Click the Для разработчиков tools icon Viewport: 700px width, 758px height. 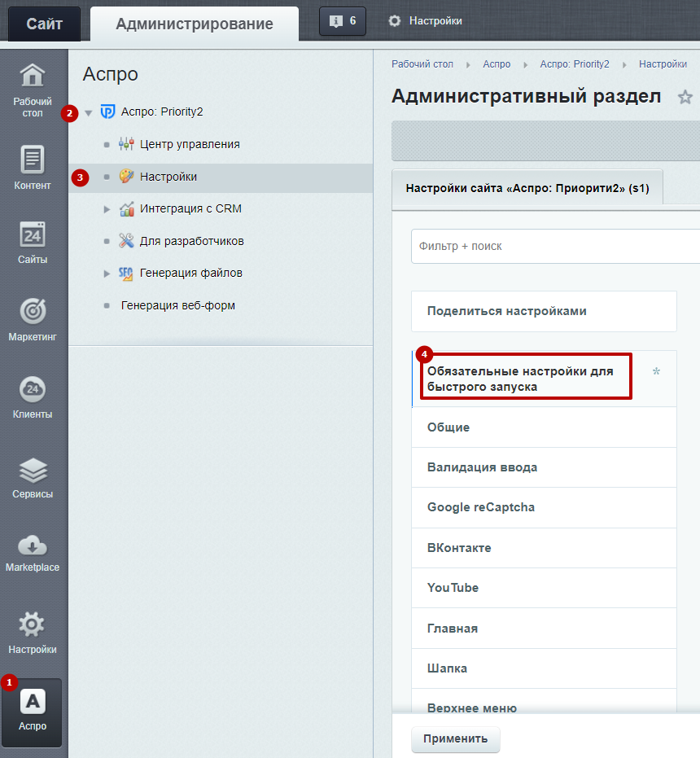pyautogui.click(x=126, y=241)
